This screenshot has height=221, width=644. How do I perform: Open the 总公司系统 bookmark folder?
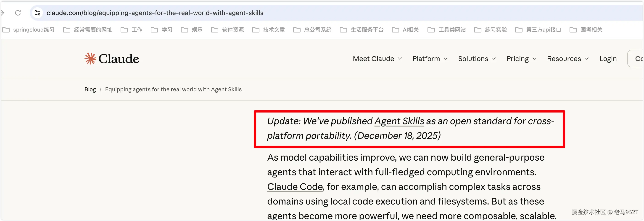[x=312, y=30]
